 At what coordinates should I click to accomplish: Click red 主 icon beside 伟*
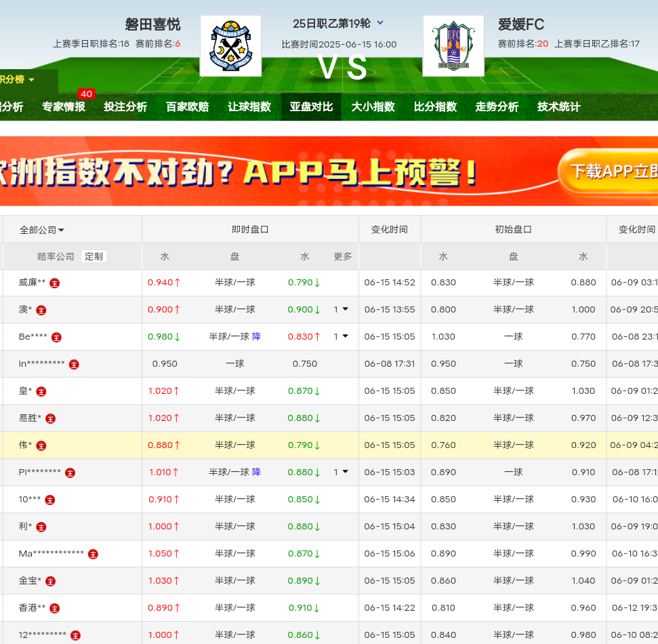point(41,445)
